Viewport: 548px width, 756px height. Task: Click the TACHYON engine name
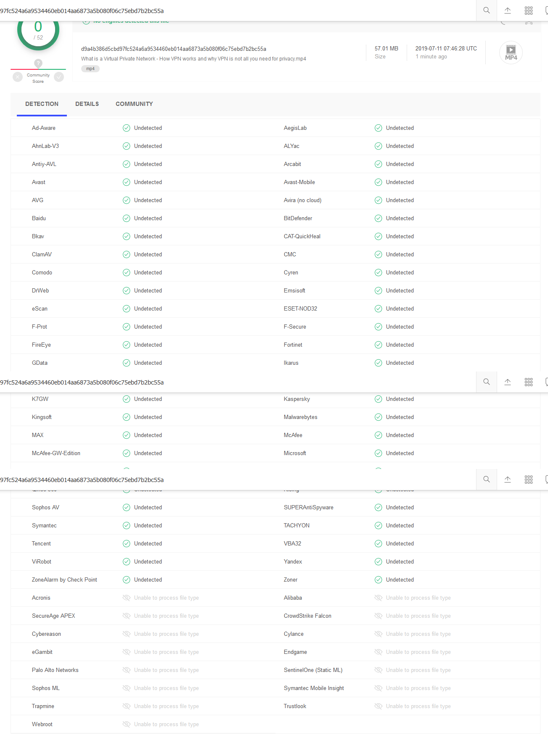click(x=297, y=526)
